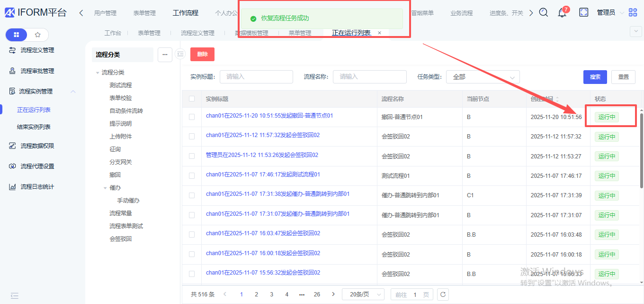The height and width of the screenshot is (304, 644).
Task: Collapse the sidebar menu icon at bottom left
Action: (15, 295)
